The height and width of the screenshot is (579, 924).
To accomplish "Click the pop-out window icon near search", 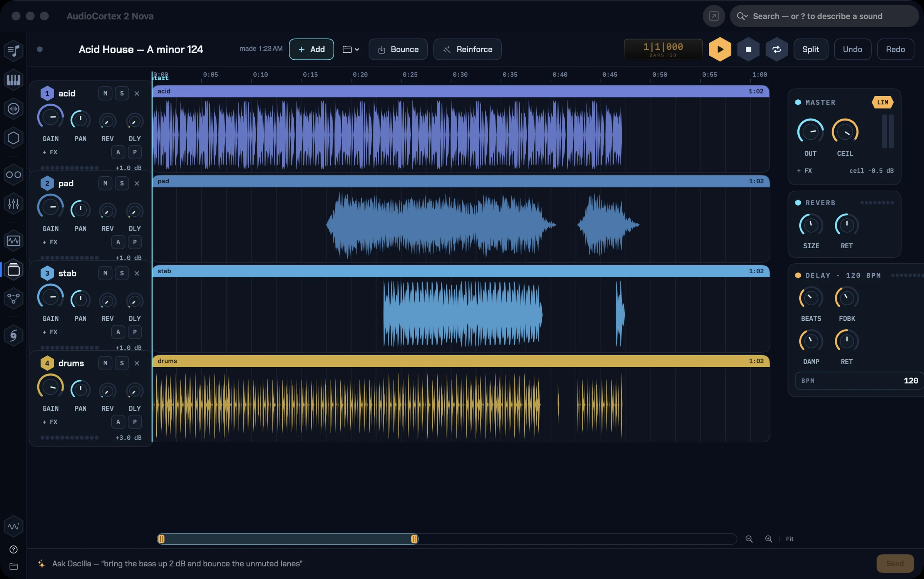I will point(714,16).
